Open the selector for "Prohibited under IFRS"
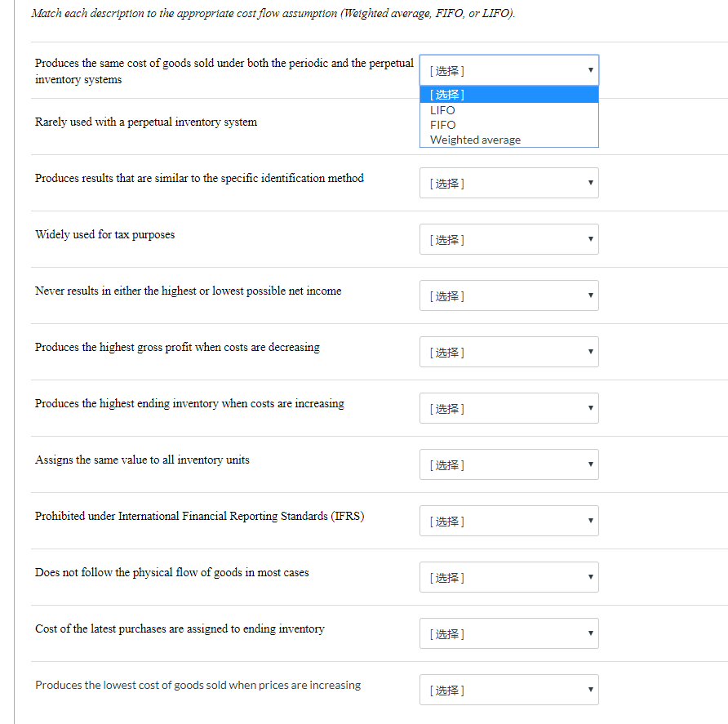 pyautogui.click(x=508, y=521)
